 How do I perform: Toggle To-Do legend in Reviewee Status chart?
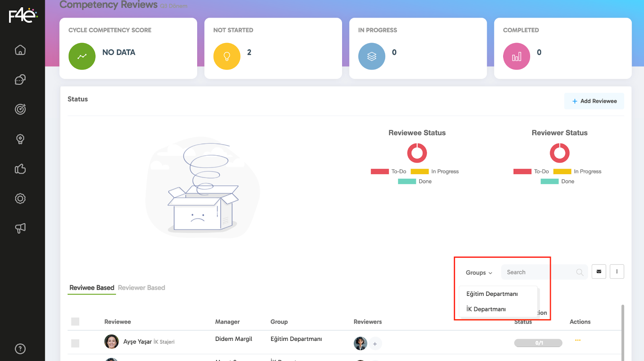point(388,171)
